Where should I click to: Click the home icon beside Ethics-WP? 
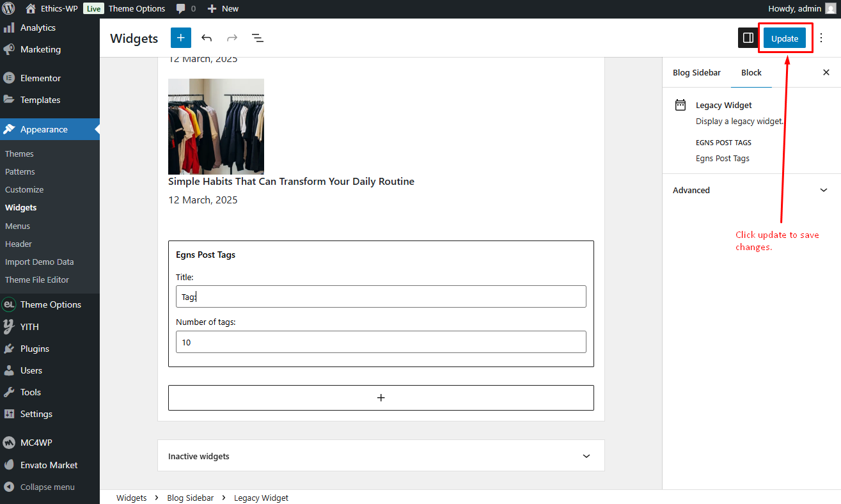30,9
